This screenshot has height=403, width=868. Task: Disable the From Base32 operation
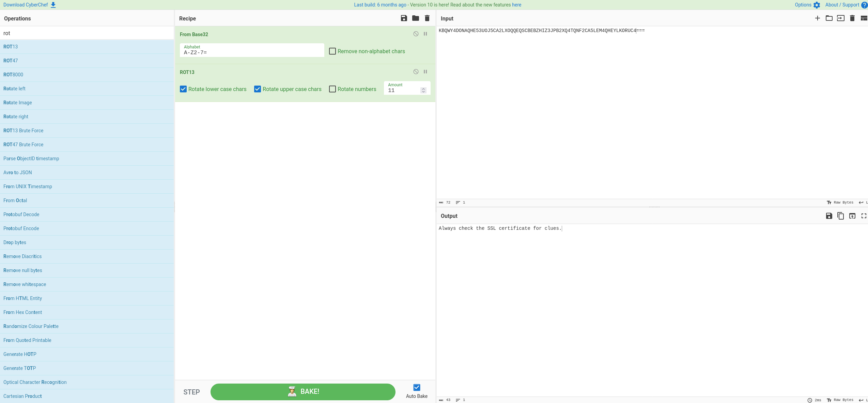[x=416, y=34]
